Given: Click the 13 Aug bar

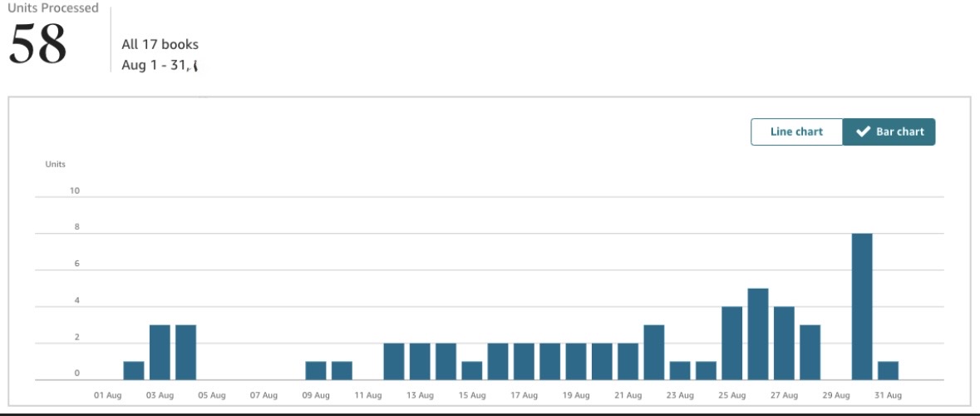Looking at the screenshot, I should (x=420, y=362).
